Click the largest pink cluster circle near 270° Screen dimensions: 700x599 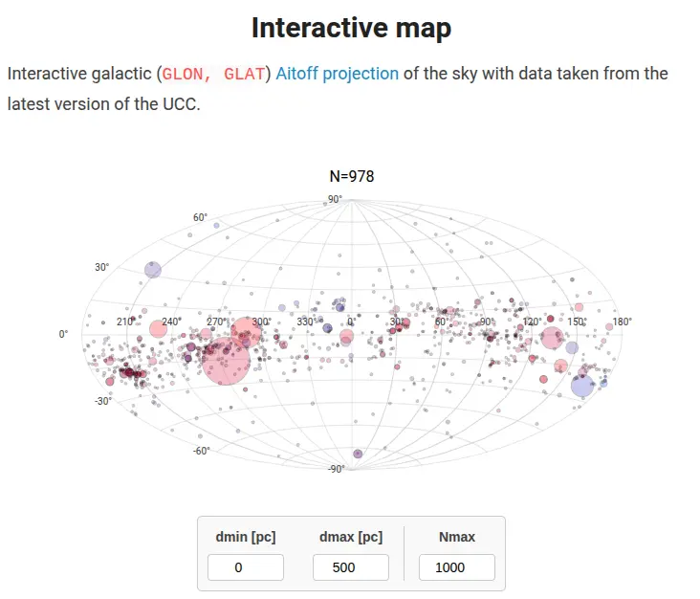tap(226, 361)
